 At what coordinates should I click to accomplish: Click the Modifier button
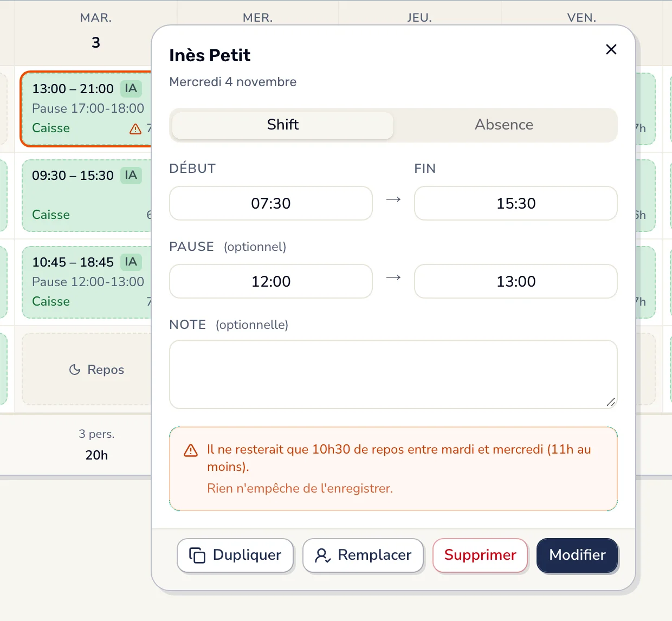coord(577,555)
